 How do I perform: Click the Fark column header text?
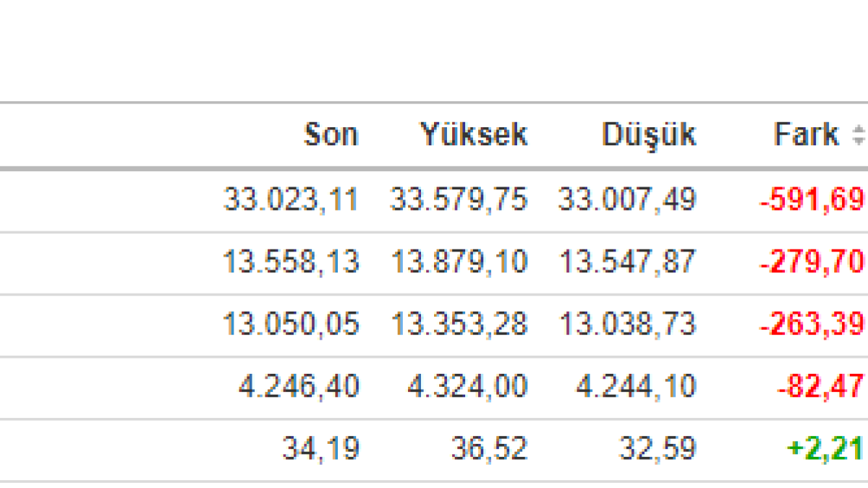(807, 134)
